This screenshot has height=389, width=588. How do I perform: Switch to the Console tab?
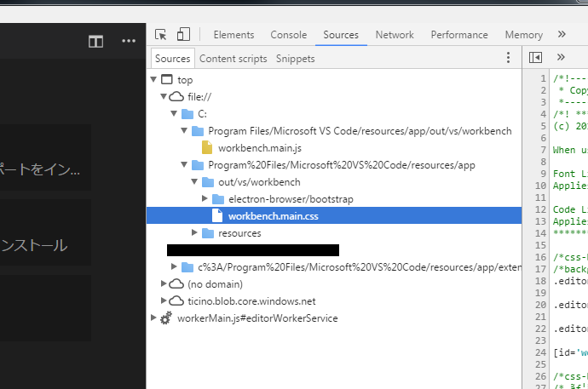[x=288, y=35]
